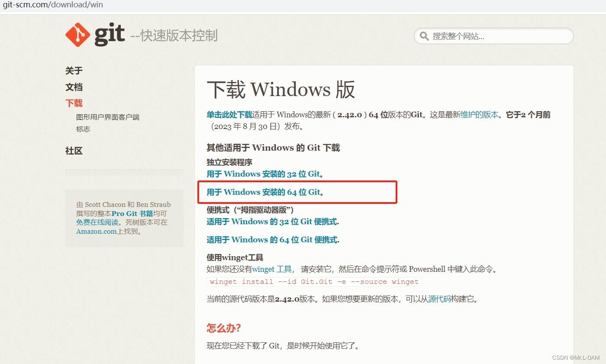Screen dimensions: 606x364
Task: Download "适用于 Windows 的 32 位 Git 便携式"
Action: coord(273,222)
